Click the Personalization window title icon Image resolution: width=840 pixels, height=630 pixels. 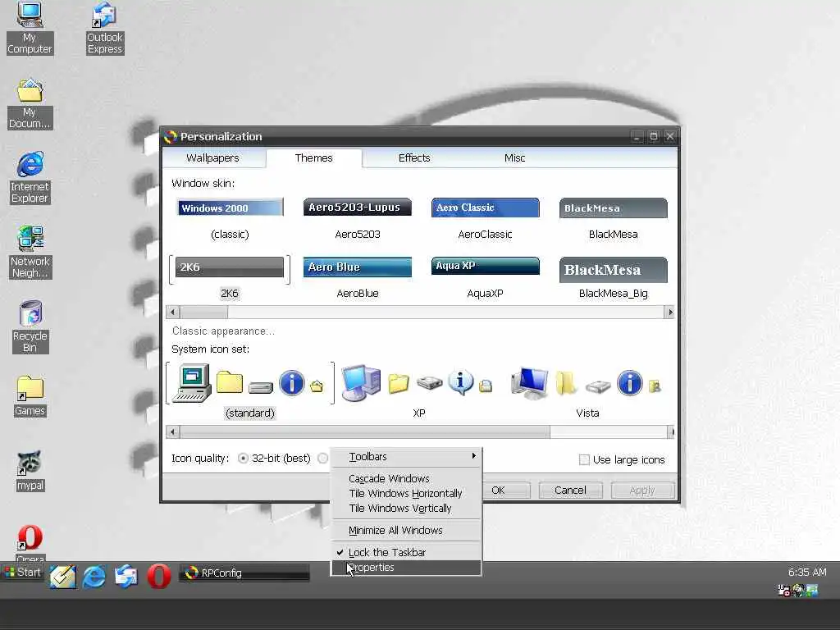coord(171,137)
